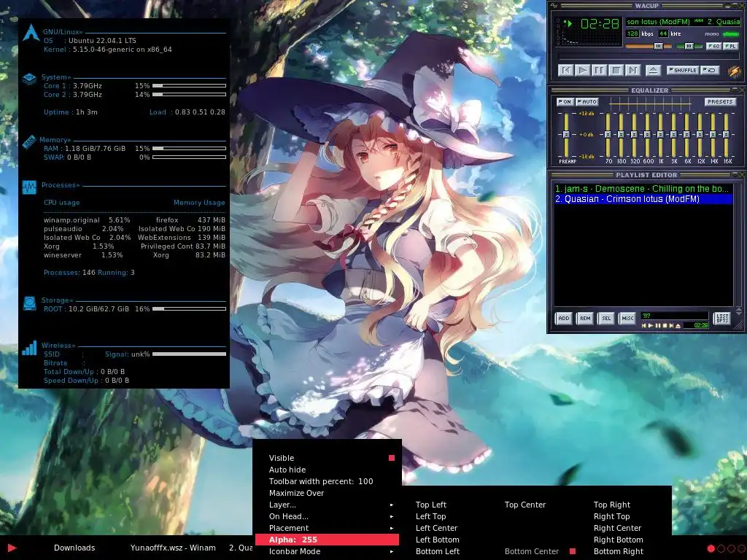This screenshot has height=560, width=747.
Task: Open the WACUP main menu icon in titlebar
Action: (554, 6)
